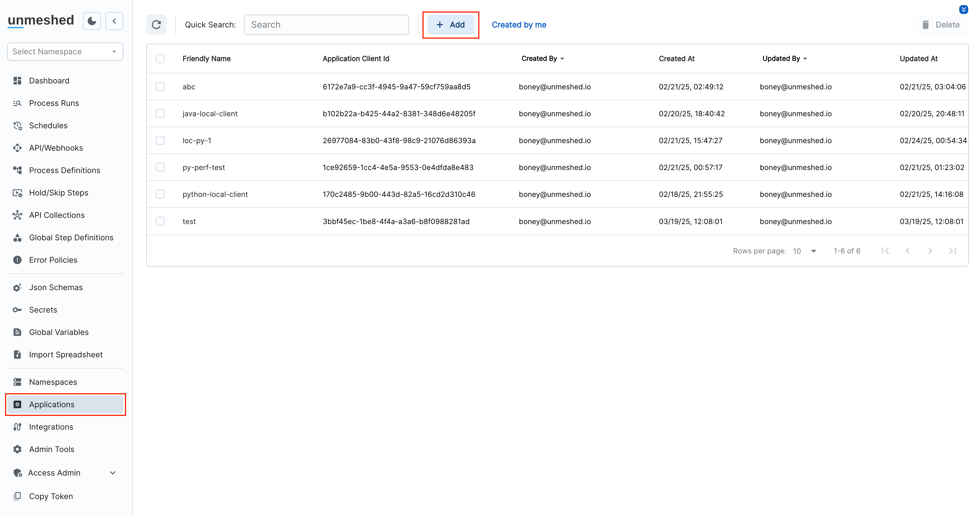Refresh the applications list

(156, 24)
